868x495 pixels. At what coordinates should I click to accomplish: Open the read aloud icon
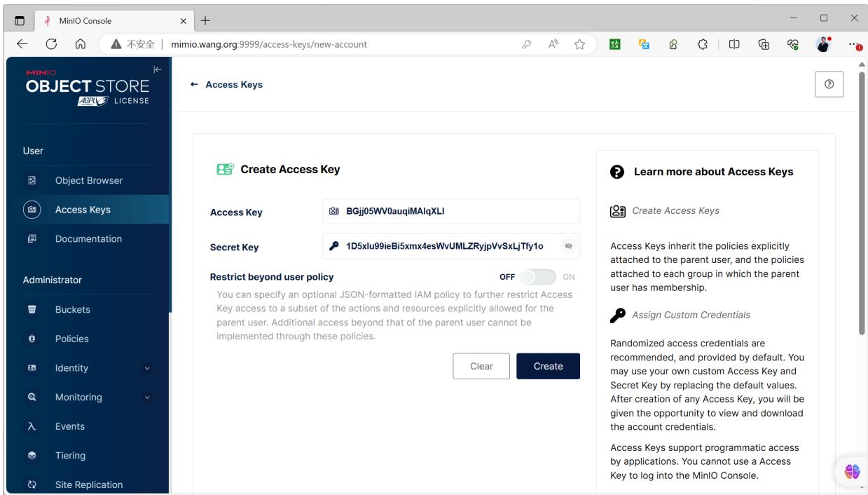click(553, 44)
